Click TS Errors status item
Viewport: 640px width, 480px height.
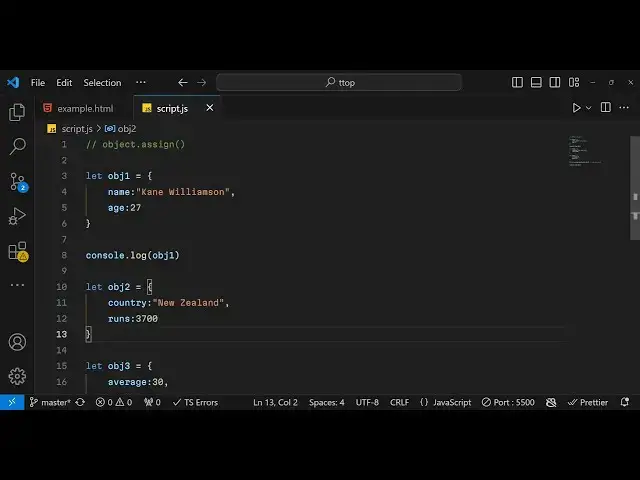196,402
